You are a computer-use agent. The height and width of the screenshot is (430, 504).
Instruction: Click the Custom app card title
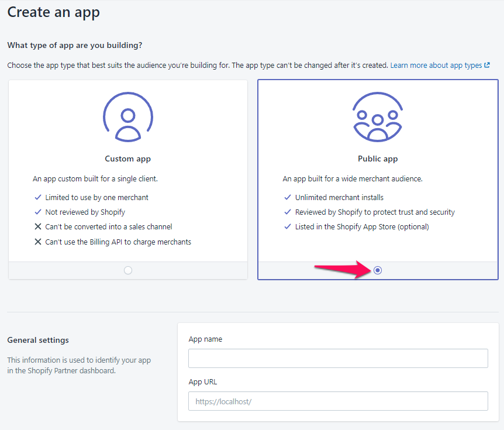(x=128, y=159)
